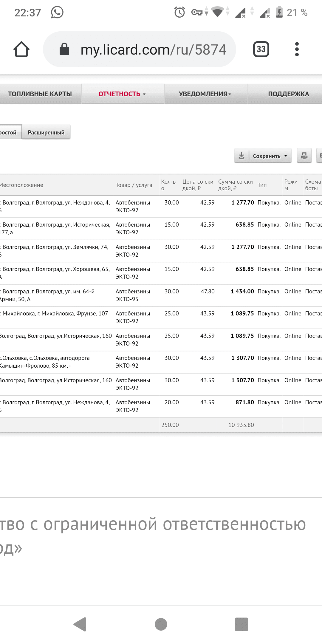This screenshot has height=644, width=322.
Task: Click the Автобензины ЭКТО-95 product cell
Action: click(x=133, y=295)
